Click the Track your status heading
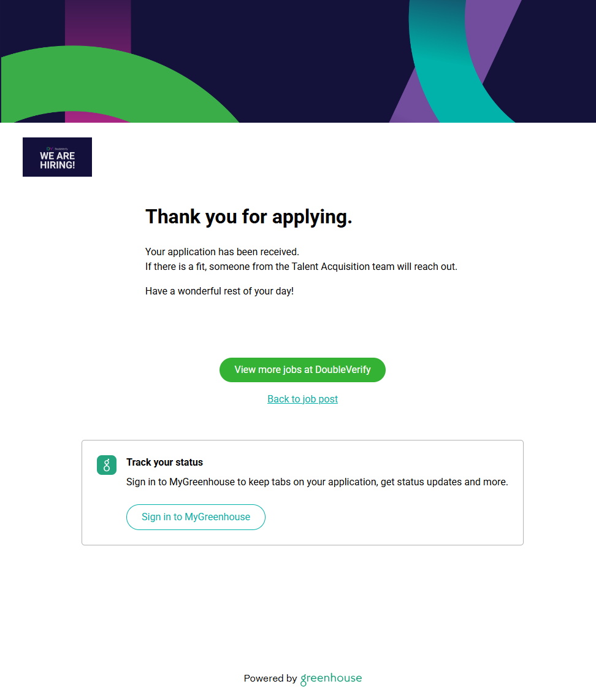This screenshot has width=596, height=700. point(164,463)
